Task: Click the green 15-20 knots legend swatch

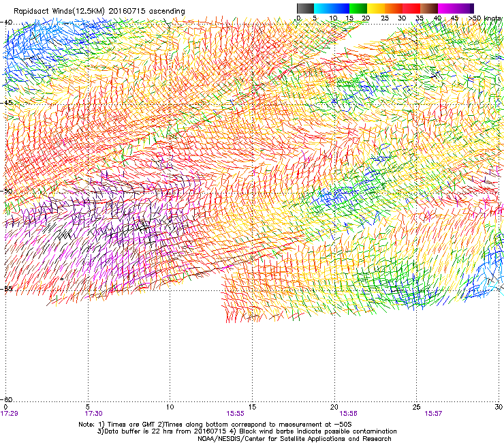Action: click(358, 8)
